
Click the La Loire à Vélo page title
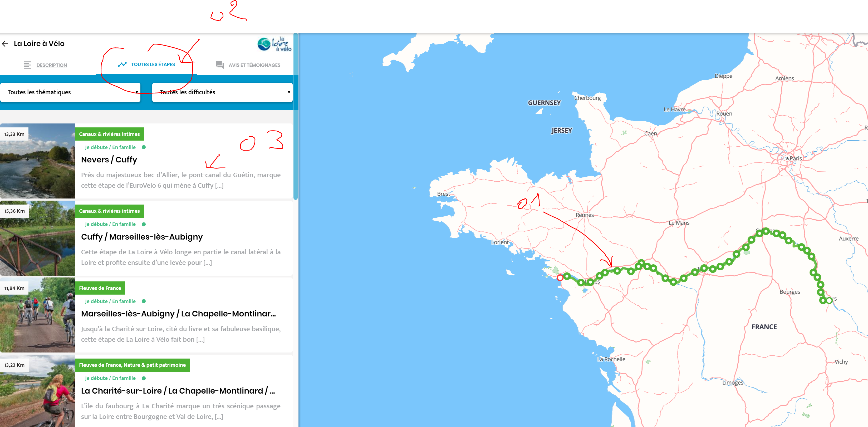[x=39, y=44]
